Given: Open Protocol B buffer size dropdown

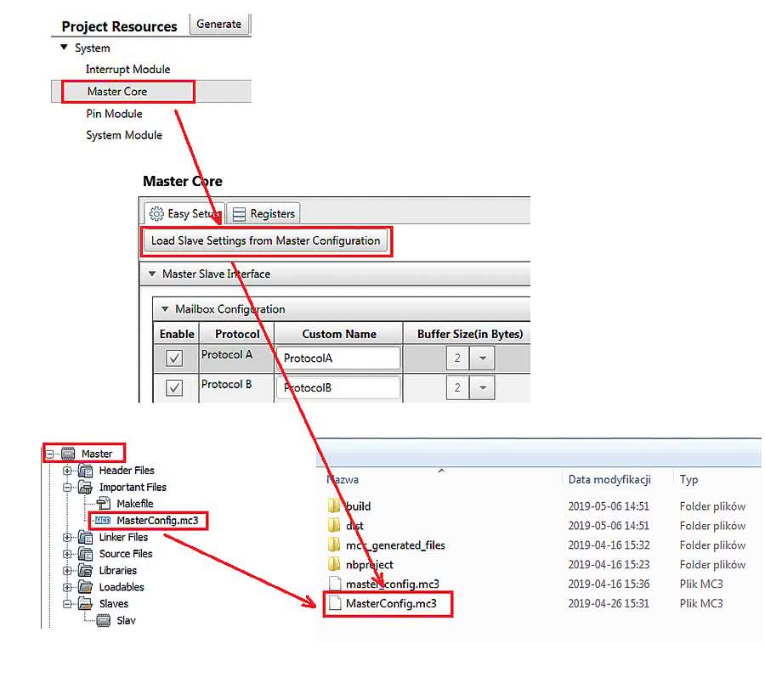Looking at the screenshot, I should (x=482, y=388).
